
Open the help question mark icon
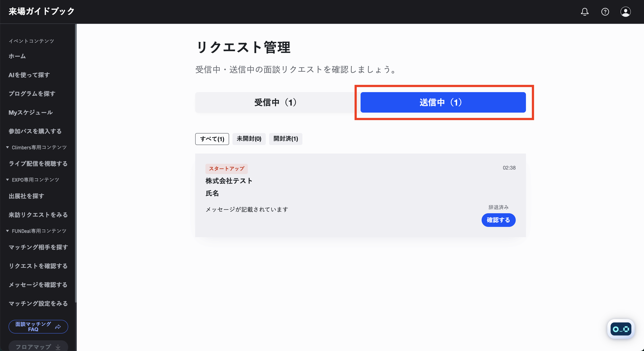(x=605, y=12)
